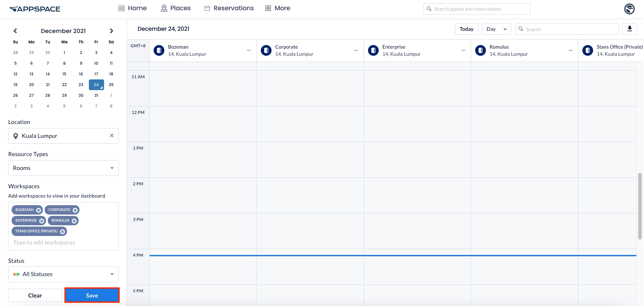Go to previous month arrow
The height and width of the screenshot is (306, 644).
tap(15, 31)
